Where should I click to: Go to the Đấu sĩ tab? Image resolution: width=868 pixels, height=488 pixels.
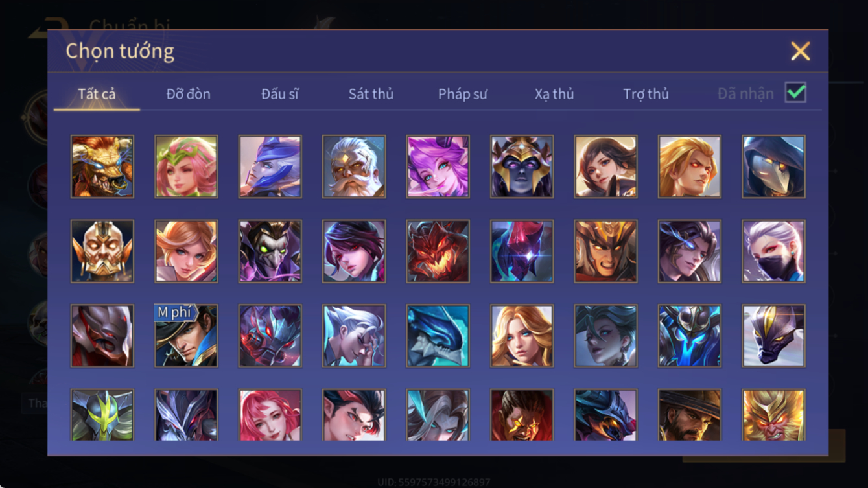[280, 94]
